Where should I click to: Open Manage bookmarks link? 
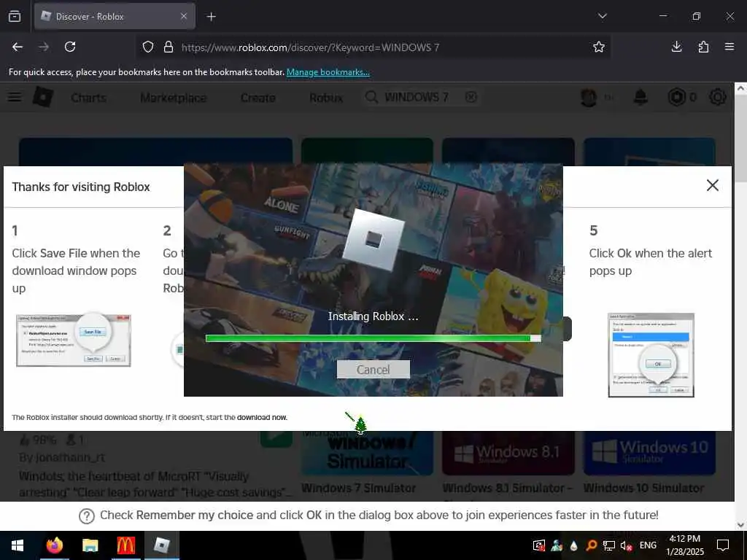pos(328,72)
